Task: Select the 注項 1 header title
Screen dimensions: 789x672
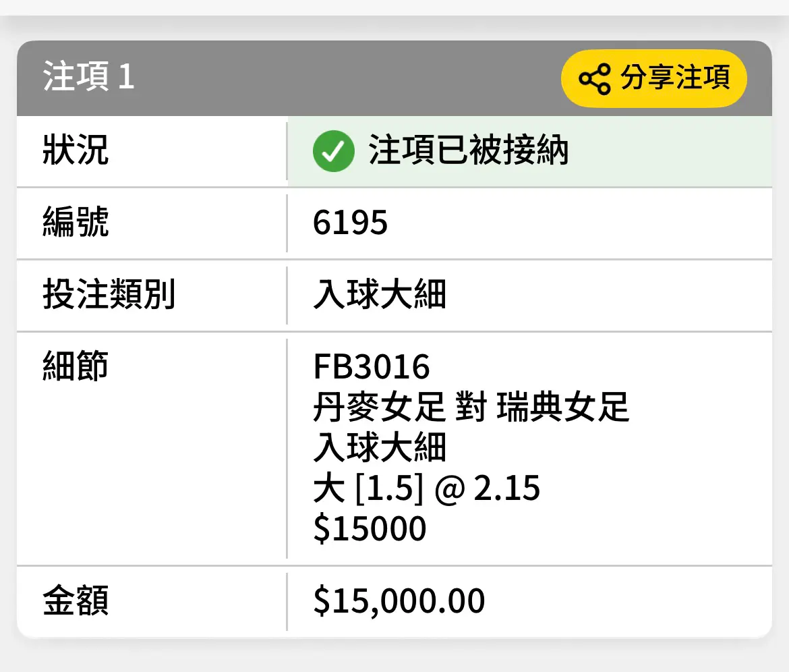Action: point(89,76)
